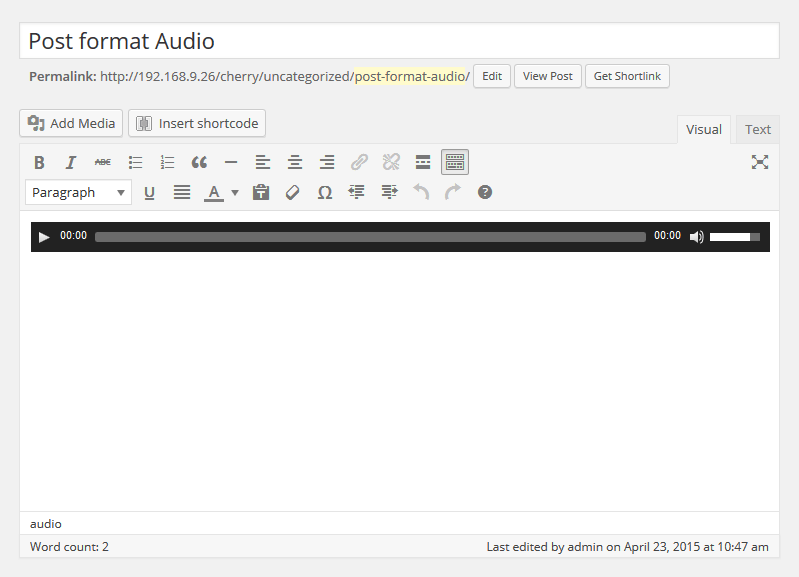Click the Add Media button
Image resolution: width=799 pixels, height=577 pixels.
click(x=71, y=123)
